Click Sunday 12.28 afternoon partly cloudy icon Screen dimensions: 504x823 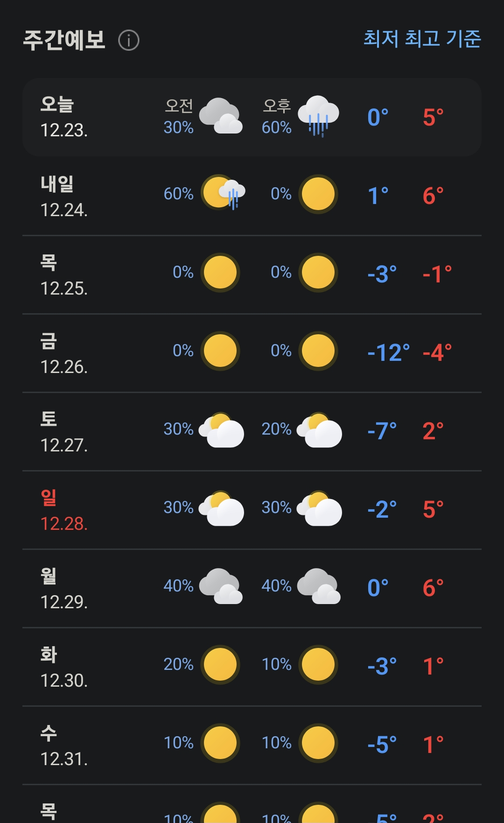click(x=319, y=509)
